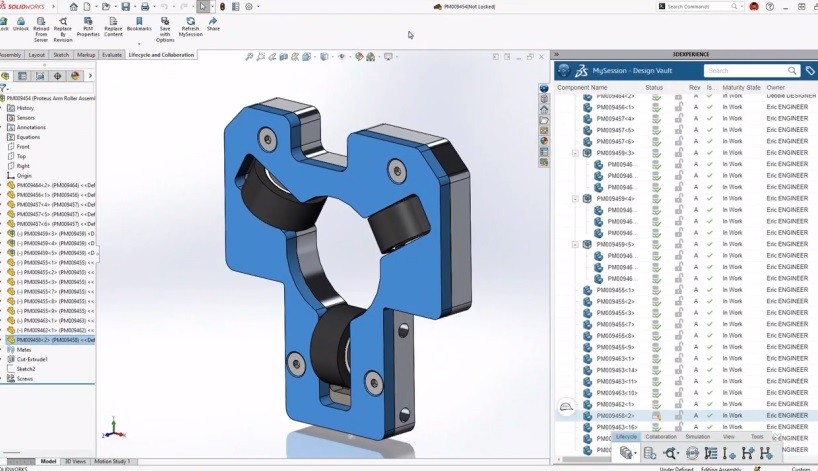
Task: Click the Unlock command icon
Action: (21, 21)
